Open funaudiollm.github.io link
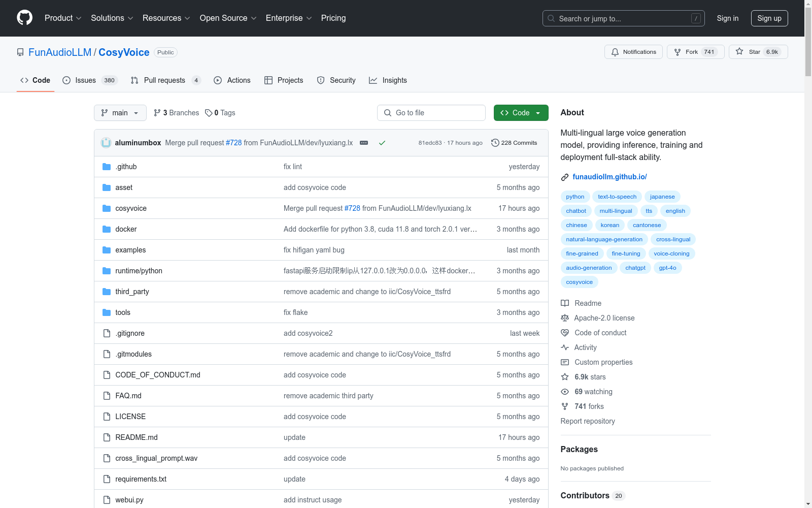The image size is (812, 508). (x=610, y=177)
